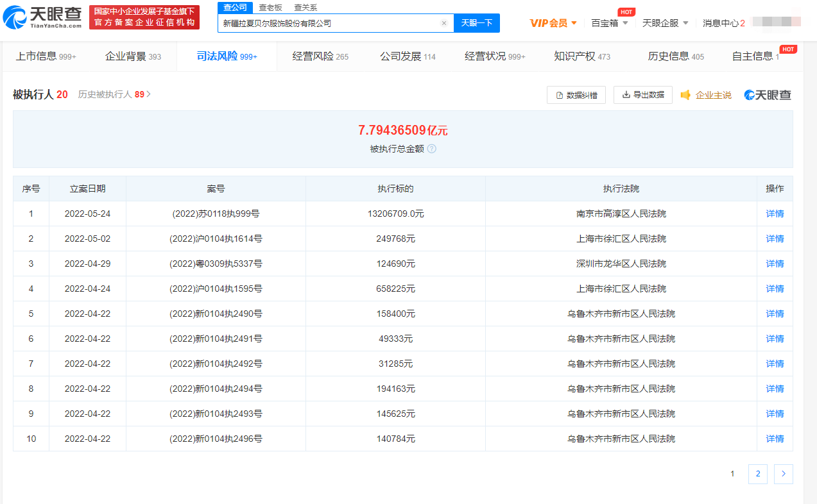The image size is (817, 504).
Task: Switch to the 查老板 search tab
Action: click(x=270, y=8)
